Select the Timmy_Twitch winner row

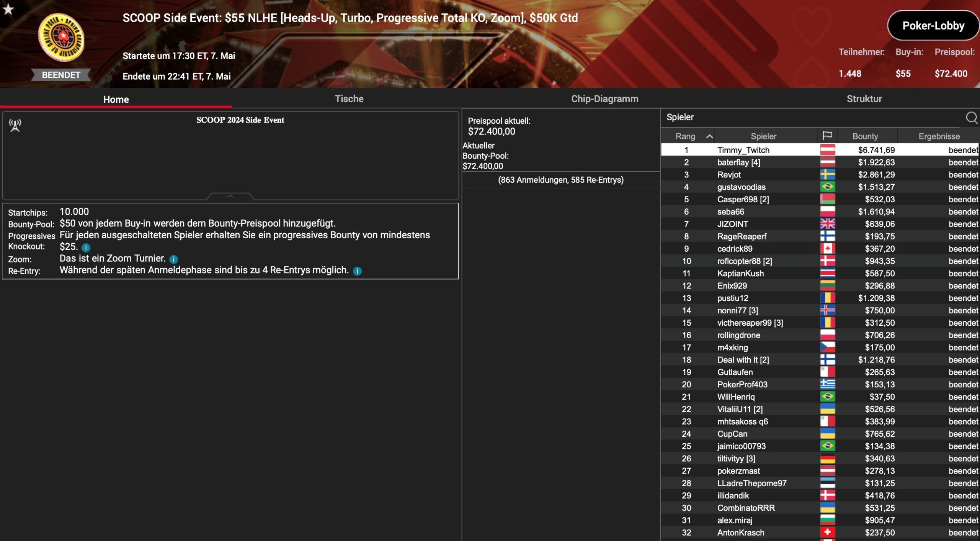tap(820, 150)
